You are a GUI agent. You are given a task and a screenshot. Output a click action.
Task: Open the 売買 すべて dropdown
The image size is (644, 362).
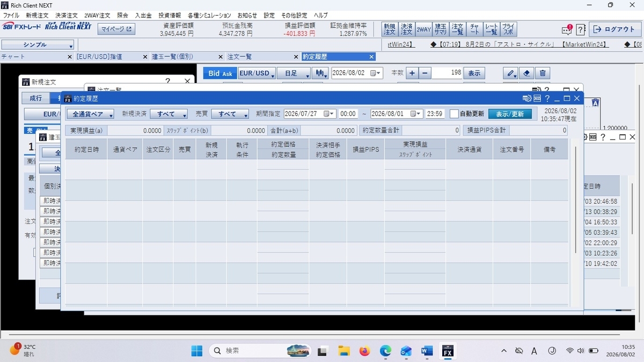[x=230, y=114]
